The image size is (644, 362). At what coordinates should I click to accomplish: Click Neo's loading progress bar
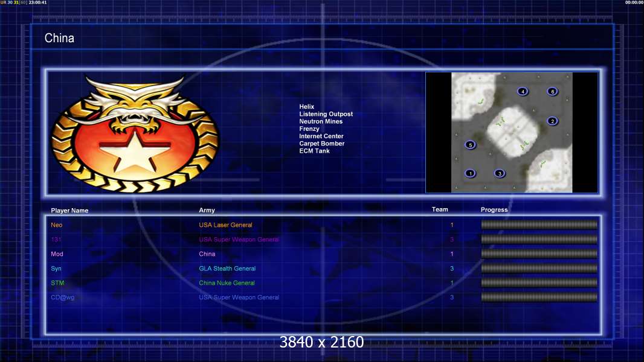(x=539, y=224)
